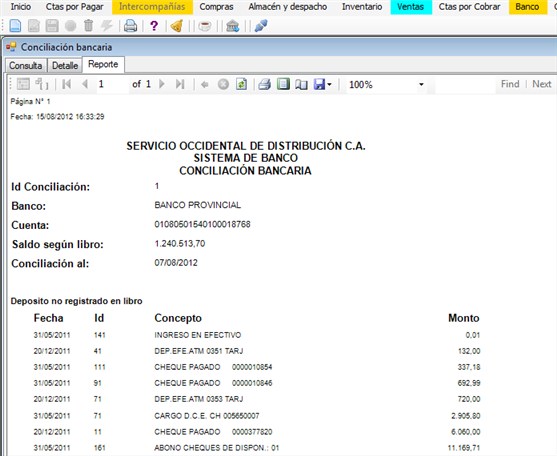This screenshot has width=557, height=456.
Task: Open the Ventas menu
Action: click(x=411, y=7)
